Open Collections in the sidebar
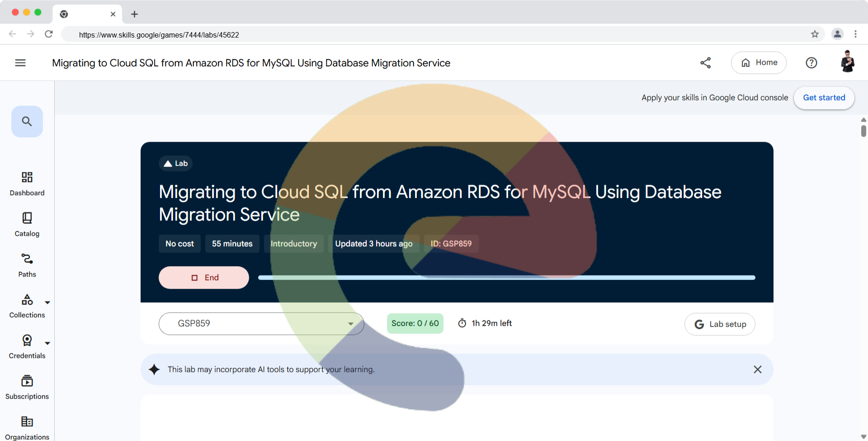The width and height of the screenshot is (868, 441). (27, 306)
